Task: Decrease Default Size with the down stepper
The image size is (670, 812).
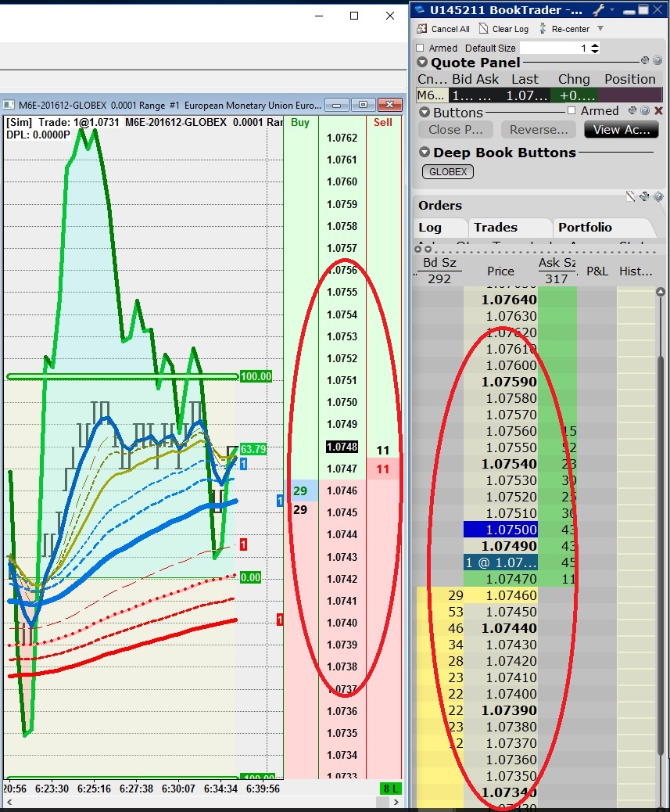Action: [x=595, y=52]
